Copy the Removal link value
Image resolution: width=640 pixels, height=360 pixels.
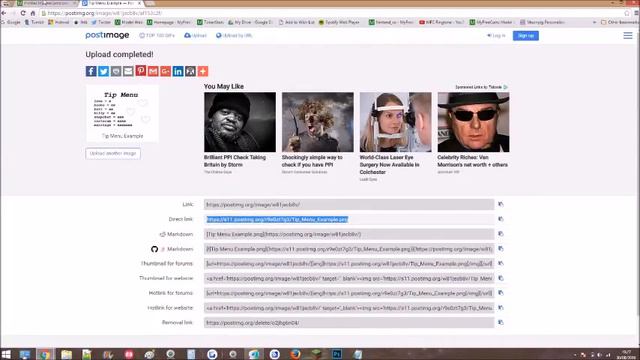(x=501, y=322)
